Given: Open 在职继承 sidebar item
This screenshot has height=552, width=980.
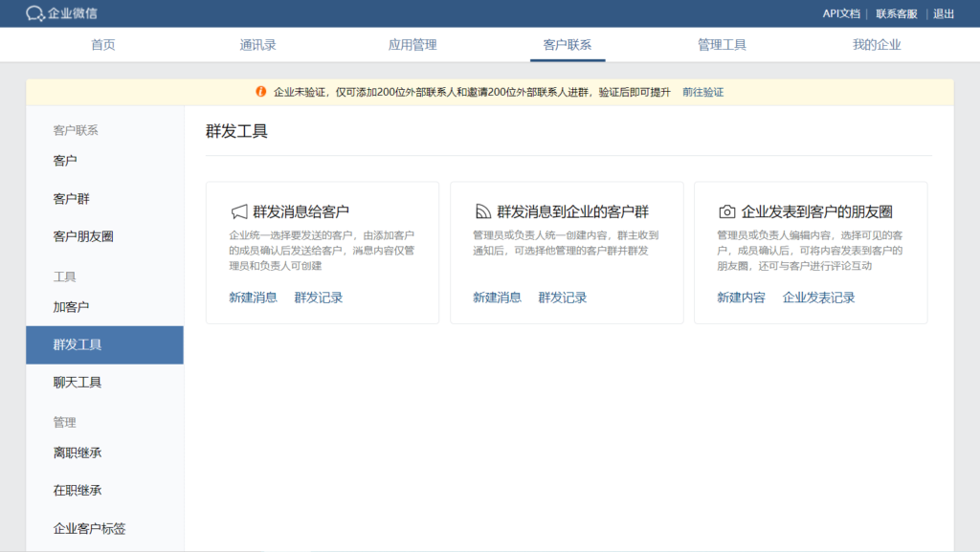Looking at the screenshot, I should (x=104, y=490).
